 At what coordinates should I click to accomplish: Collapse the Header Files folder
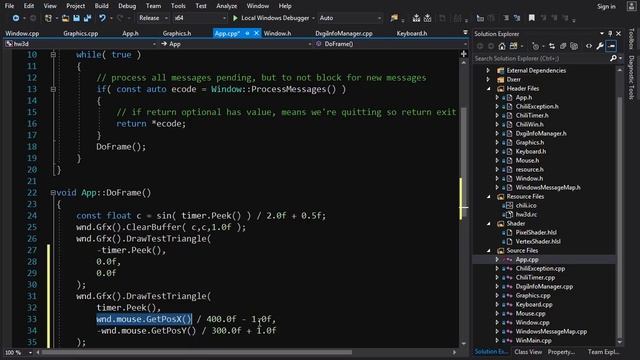click(x=489, y=89)
